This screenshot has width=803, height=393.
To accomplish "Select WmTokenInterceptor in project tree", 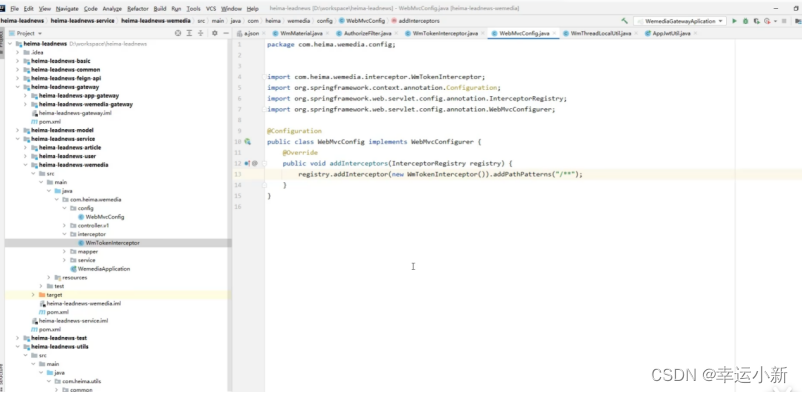I will pos(112,243).
